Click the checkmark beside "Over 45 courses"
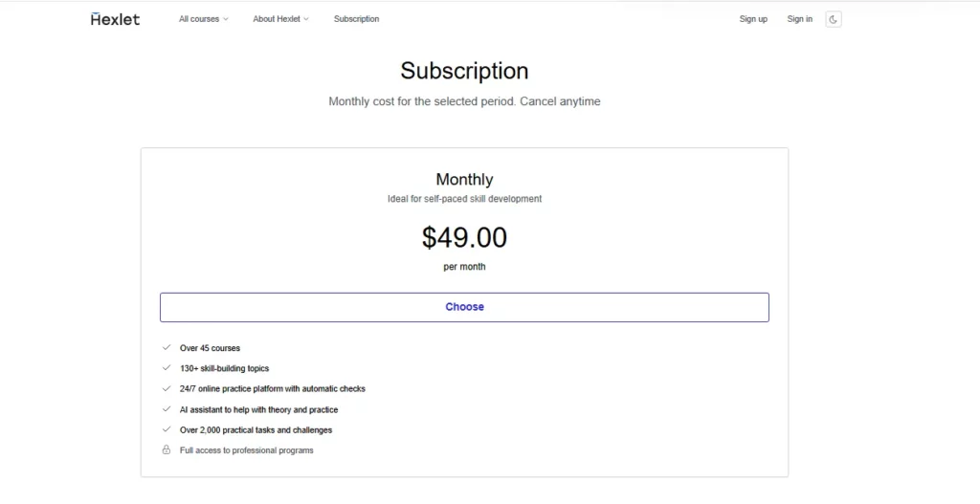980x504 pixels. point(167,348)
